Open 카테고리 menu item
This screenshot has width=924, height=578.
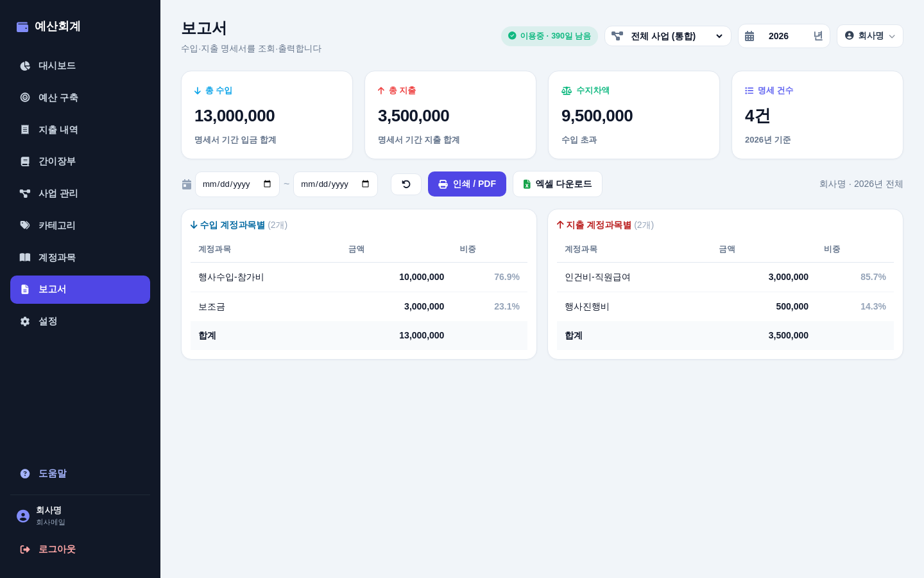point(80,225)
